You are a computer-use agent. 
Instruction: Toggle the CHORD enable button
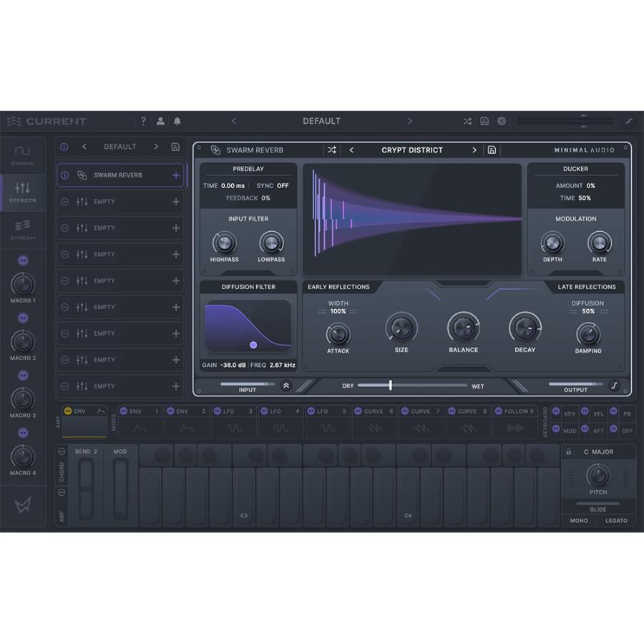click(62, 452)
